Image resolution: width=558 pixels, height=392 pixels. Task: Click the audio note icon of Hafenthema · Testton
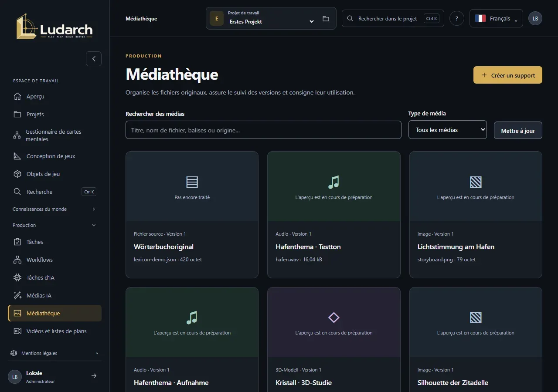coord(333,182)
